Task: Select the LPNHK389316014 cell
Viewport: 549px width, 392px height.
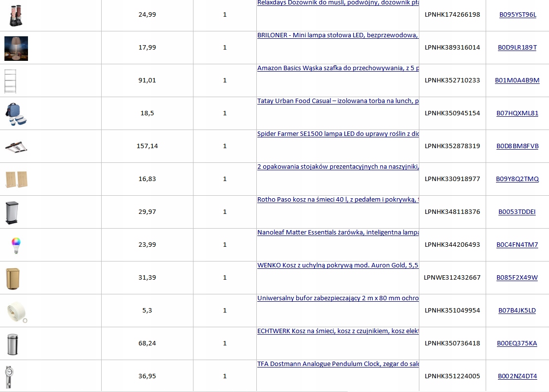Action: click(x=452, y=48)
